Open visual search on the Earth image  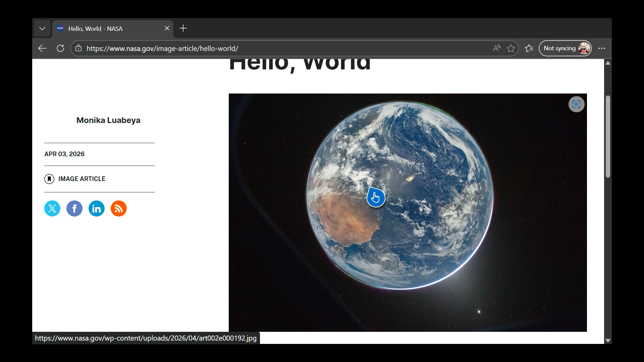click(x=576, y=104)
